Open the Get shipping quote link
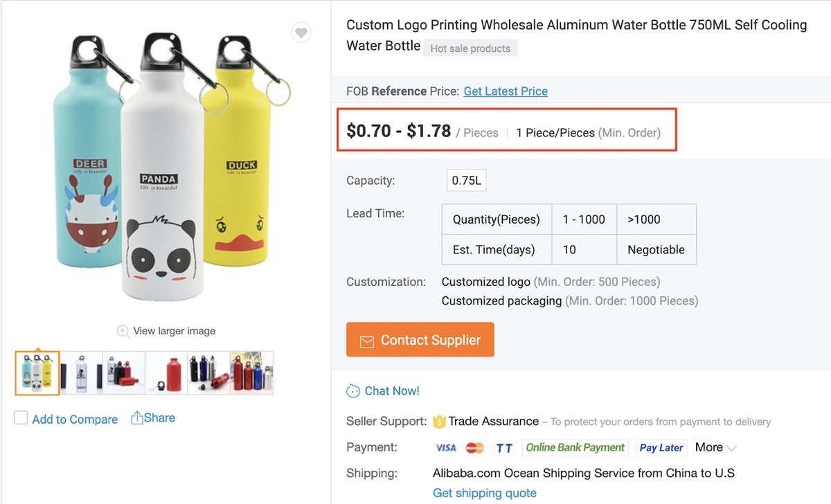Screen dimensions: 831x504 click(x=485, y=493)
